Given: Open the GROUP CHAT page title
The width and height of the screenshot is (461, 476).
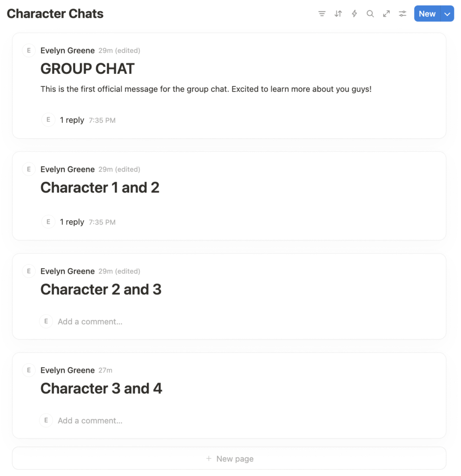Looking at the screenshot, I should pos(87,69).
